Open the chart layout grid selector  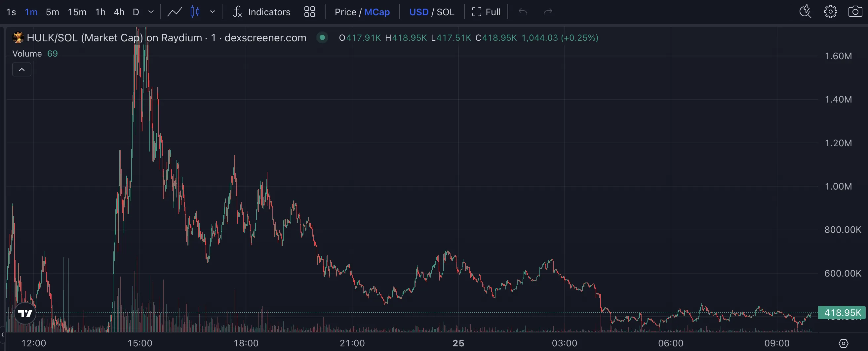tap(309, 12)
